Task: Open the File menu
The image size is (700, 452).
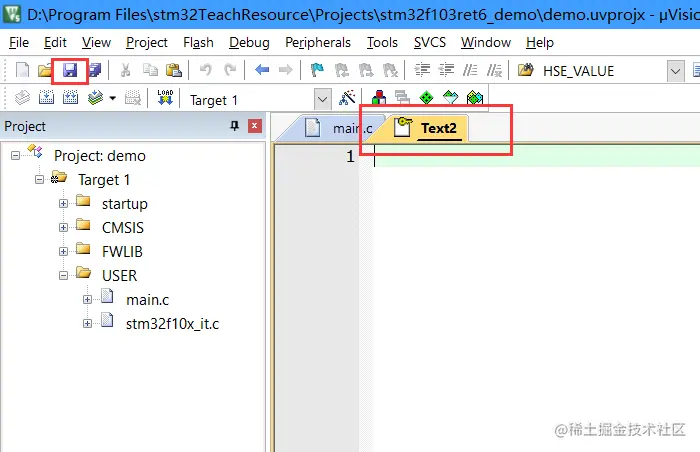Action: [x=19, y=42]
